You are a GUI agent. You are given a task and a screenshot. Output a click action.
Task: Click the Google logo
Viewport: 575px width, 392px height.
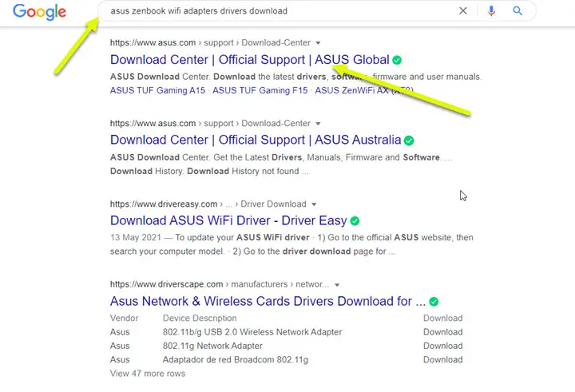click(x=40, y=12)
